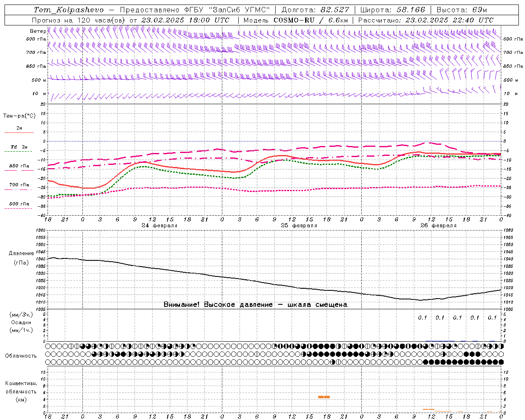This screenshot has width=525, height=420.
Task: Click the Ветер wind panel label
Action: 38,31
